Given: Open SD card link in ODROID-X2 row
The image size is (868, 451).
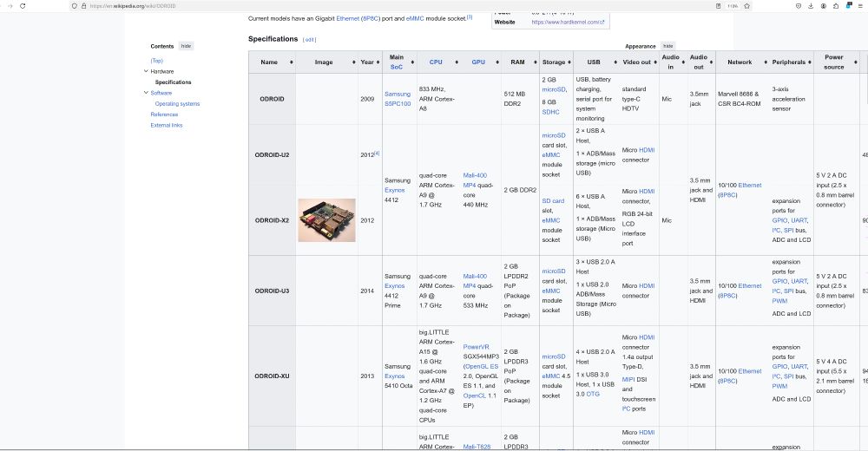Looking at the screenshot, I should coord(553,201).
